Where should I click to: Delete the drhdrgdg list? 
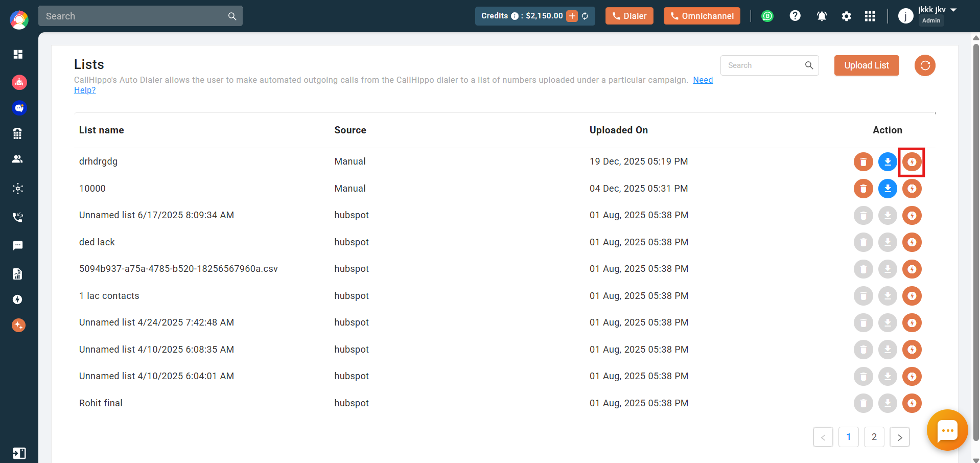864,162
